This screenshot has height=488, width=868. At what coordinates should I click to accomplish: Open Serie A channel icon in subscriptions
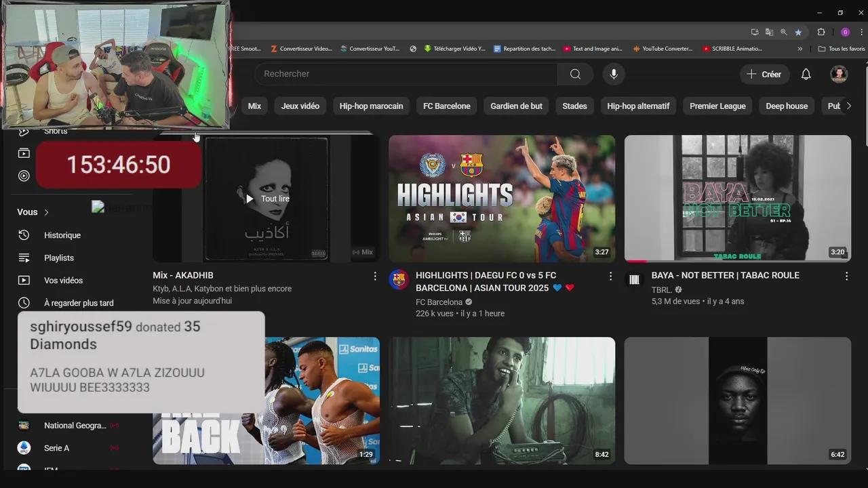[x=24, y=448]
